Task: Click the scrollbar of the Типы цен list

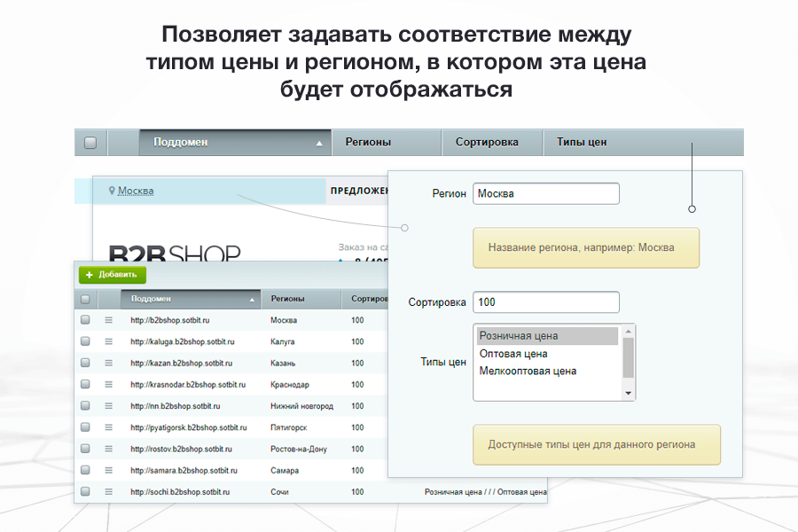Action: [x=629, y=360]
